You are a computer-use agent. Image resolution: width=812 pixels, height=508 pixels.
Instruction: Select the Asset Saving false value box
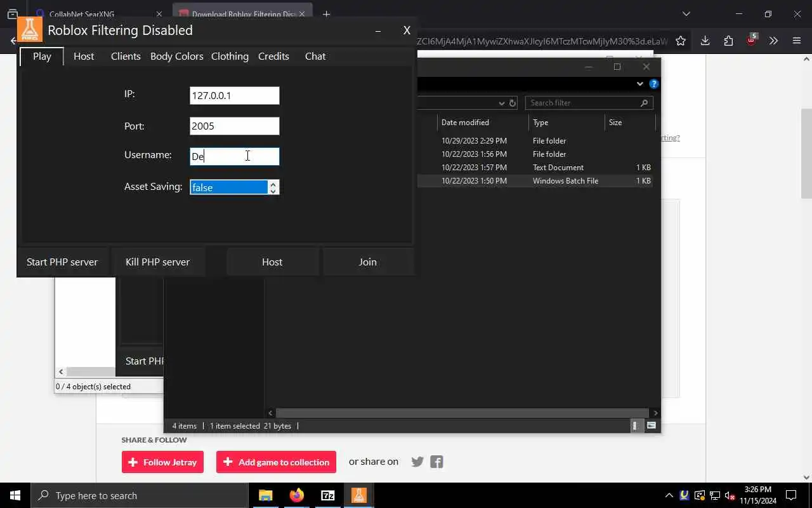pos(228,187)
